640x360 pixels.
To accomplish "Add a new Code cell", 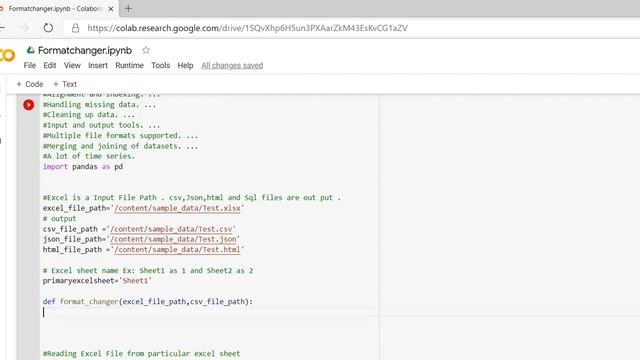I will point(30,84).
